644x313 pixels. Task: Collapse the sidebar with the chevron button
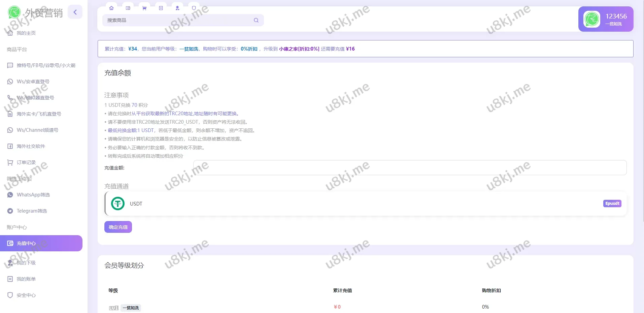click(x=75, y=12)
